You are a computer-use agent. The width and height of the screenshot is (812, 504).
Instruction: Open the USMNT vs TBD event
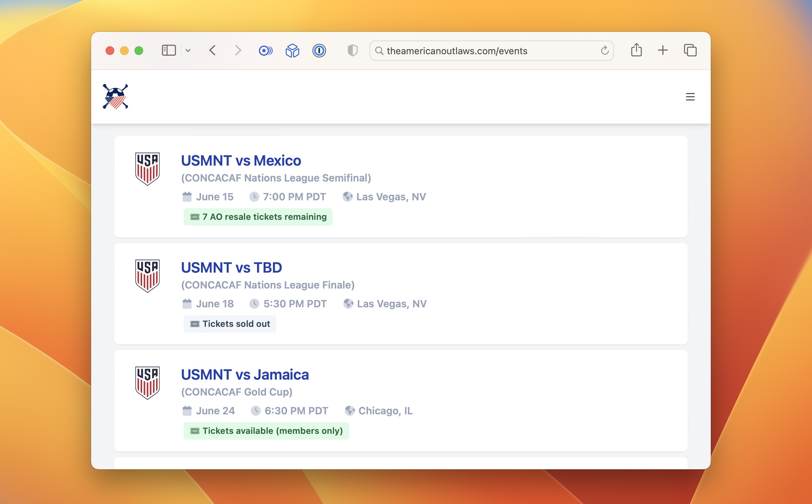click(231, 268)
